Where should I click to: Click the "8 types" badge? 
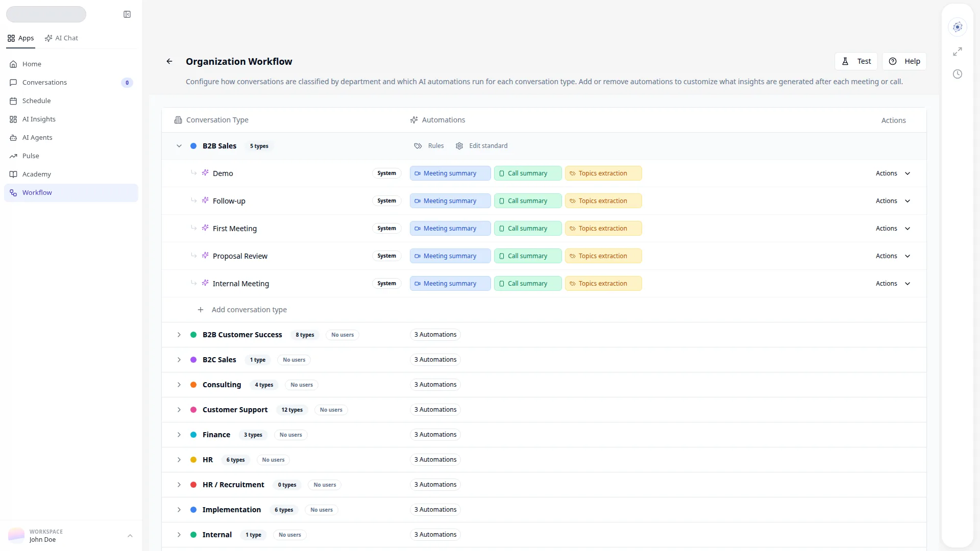(x=305, y=335)
